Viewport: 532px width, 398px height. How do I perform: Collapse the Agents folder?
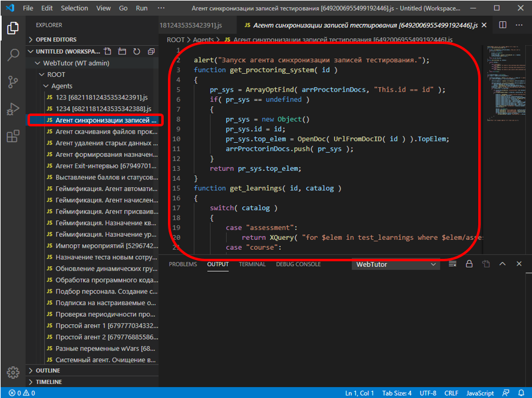[x=92, y=86]
